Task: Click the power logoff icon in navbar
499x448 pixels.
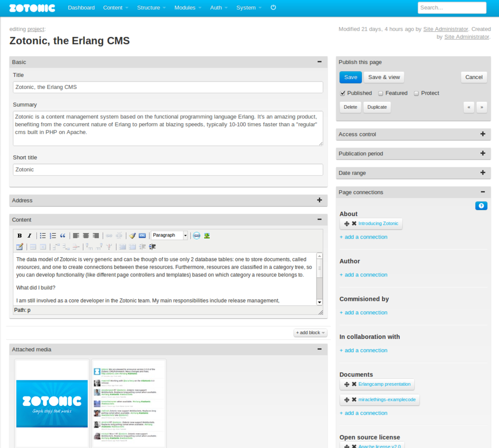Action: 273,7
